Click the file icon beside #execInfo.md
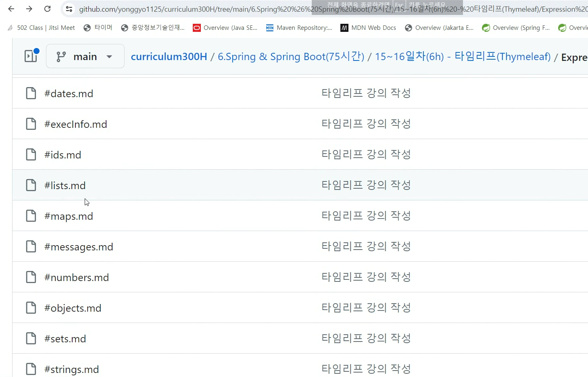 [x=31, y=124]
